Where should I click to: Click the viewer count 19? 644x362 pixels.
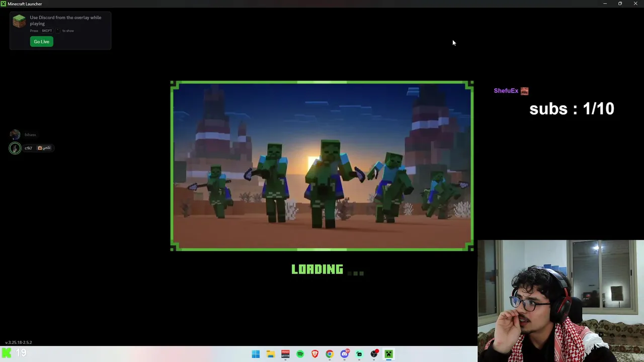pyautogui.click(x=21, y=353)
